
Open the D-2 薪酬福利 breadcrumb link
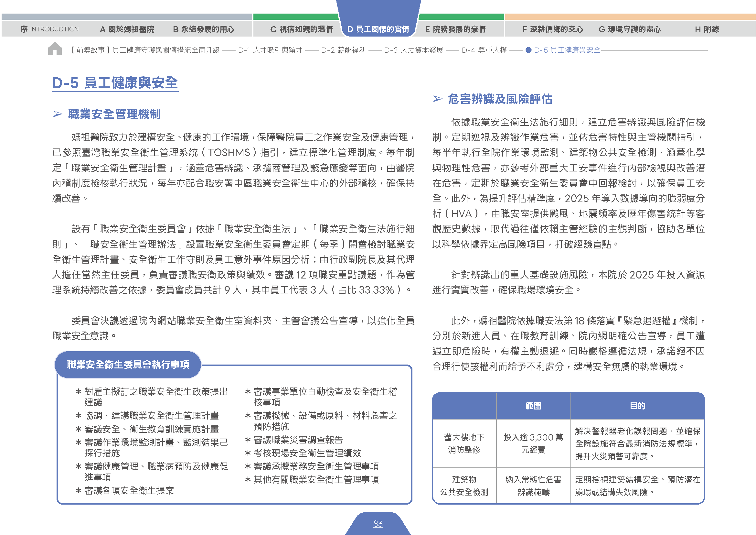(x=344, y=50)
